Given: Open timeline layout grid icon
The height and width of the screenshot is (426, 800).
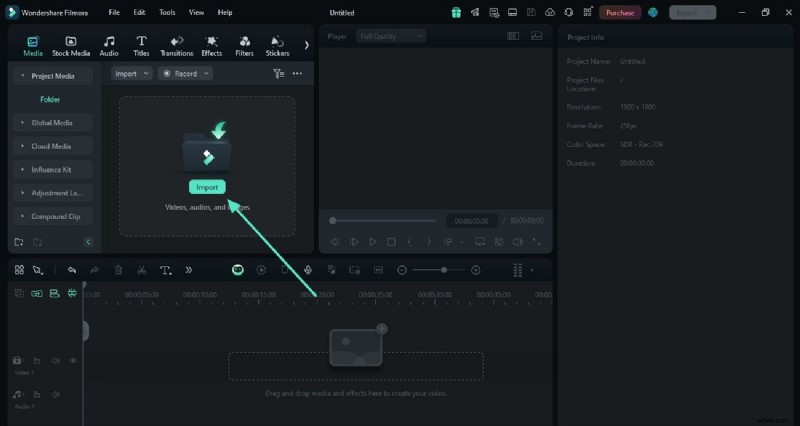Looking at the screenshot, I should 19,270.
